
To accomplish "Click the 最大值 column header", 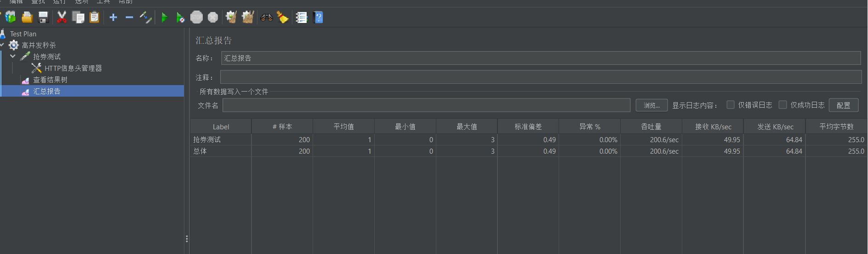I will click(467, 127).
